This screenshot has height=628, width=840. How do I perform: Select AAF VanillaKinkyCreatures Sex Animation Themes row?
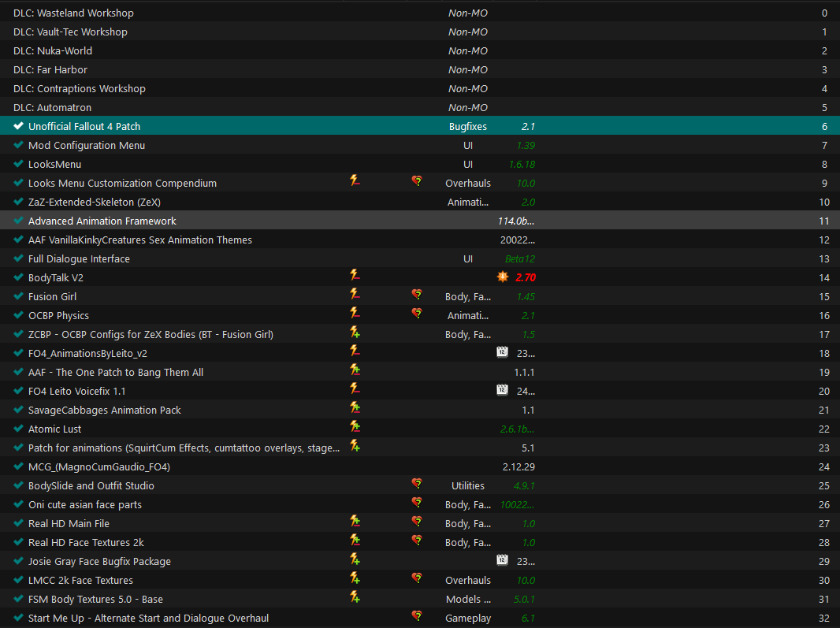click(x=420, y=240)
